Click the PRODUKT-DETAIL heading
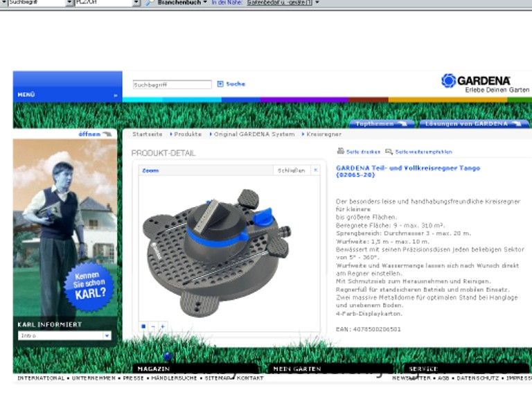 click(163, 153)
